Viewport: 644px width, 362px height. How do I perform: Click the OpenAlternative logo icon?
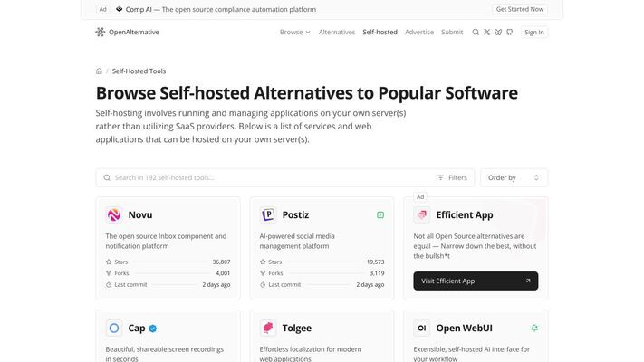tap(101, 32)
